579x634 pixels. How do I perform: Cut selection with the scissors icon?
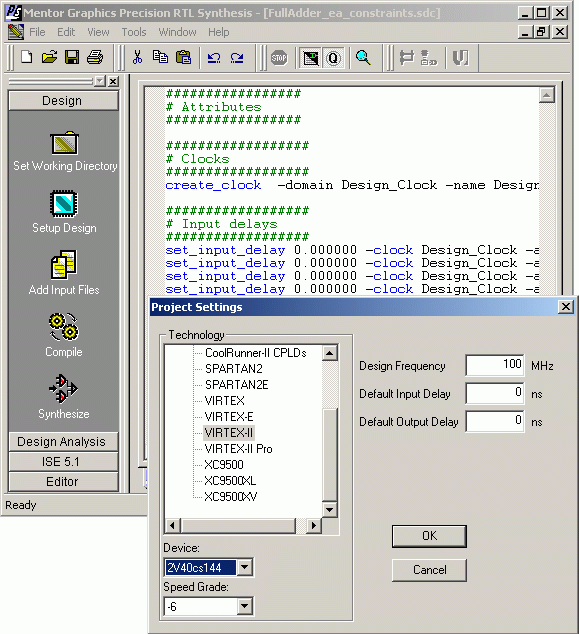pos(137,57)
